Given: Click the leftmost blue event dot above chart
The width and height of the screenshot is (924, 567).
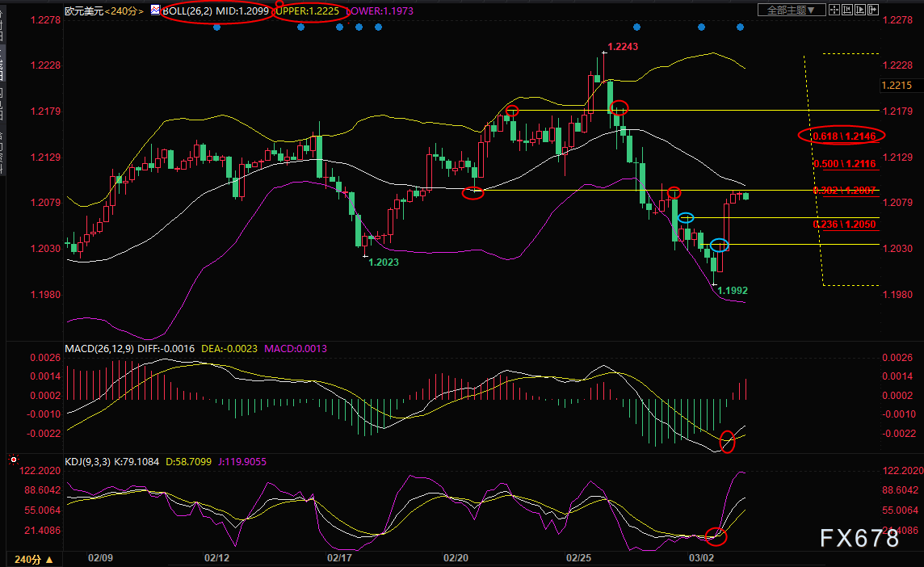Looking at the screenshot, I should click(216, 27).
